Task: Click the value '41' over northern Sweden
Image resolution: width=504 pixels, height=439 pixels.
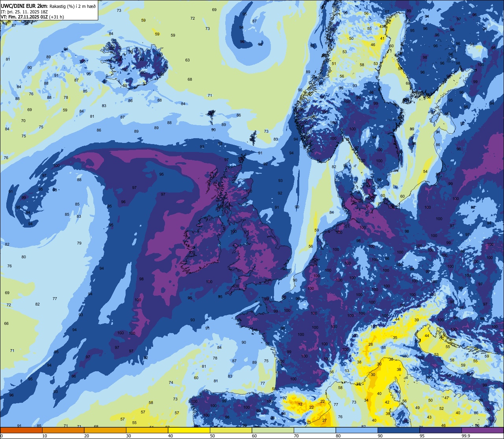Action: pyautogui.click(x=382, y=39)
